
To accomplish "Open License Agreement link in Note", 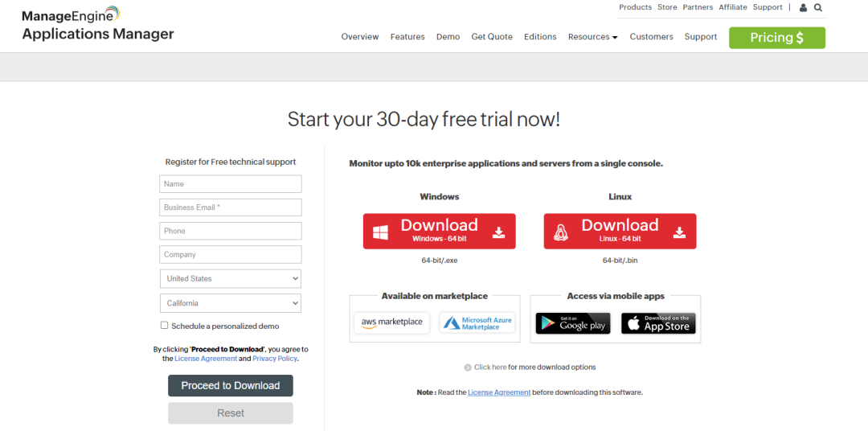I will pos(499,392).
